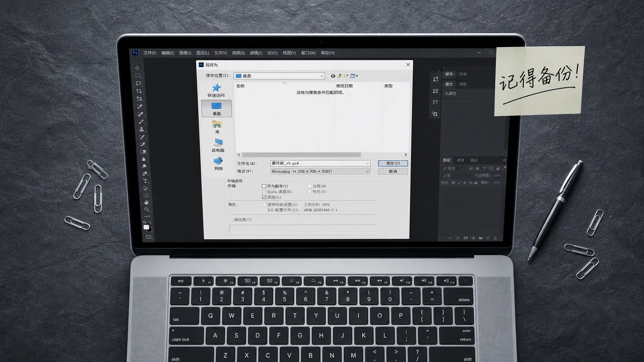
Task: Select the Path Selection tool
Action: click(x=146, y=188)
